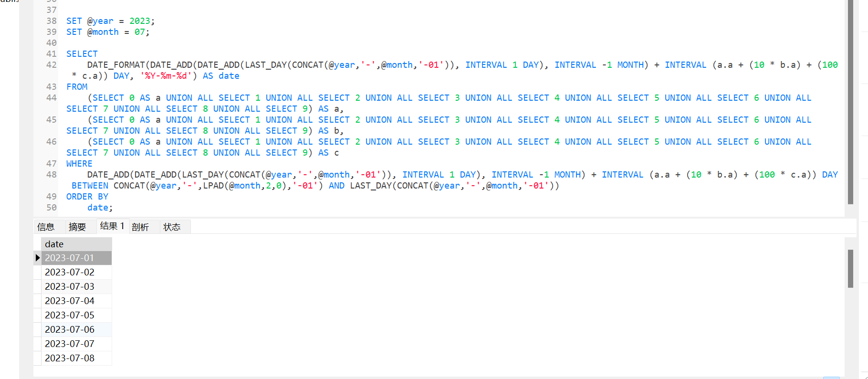Viewport: 868px width, 379px height.
Task: Click the current row indicator arrow
Action: pos(38,258)
